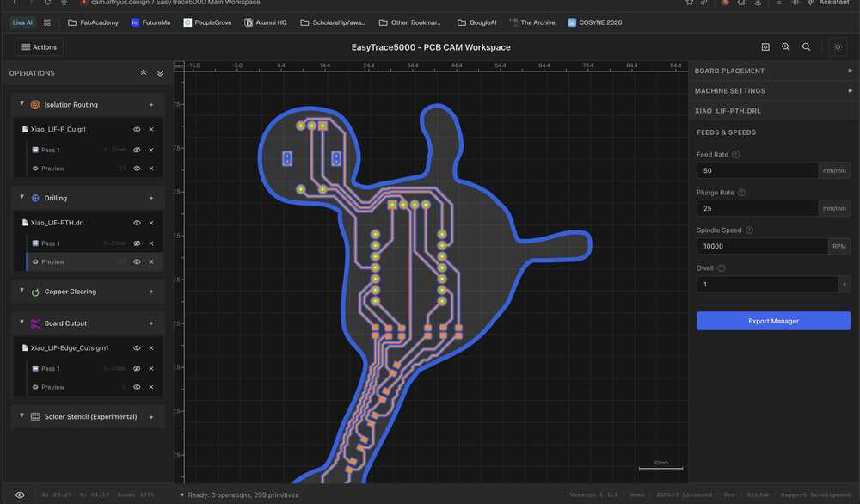Toggle Preview visibility under Xiao_LIF-PTH.drl

(x=137, y=261)
